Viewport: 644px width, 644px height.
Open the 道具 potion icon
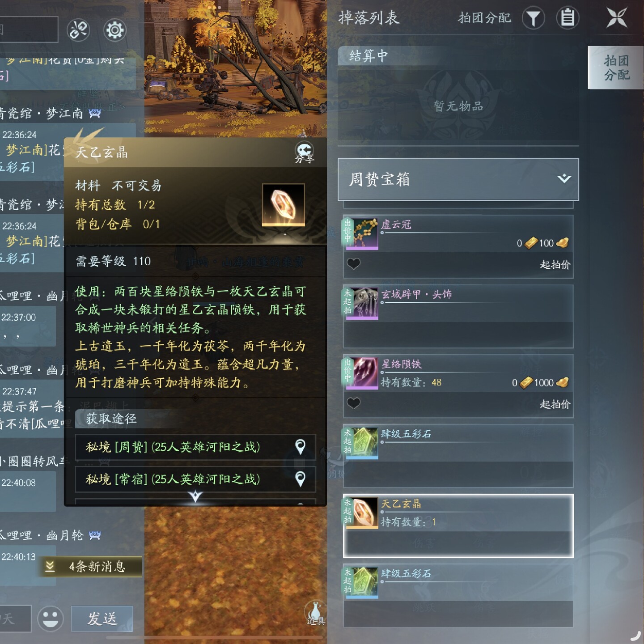(315, 613)
